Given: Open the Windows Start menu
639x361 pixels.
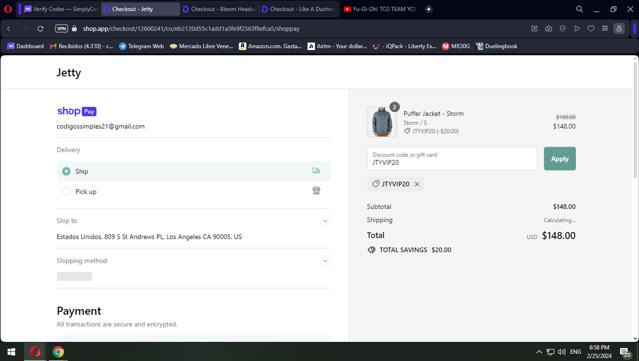Looking at the screenshot, I should coord(11,352).
